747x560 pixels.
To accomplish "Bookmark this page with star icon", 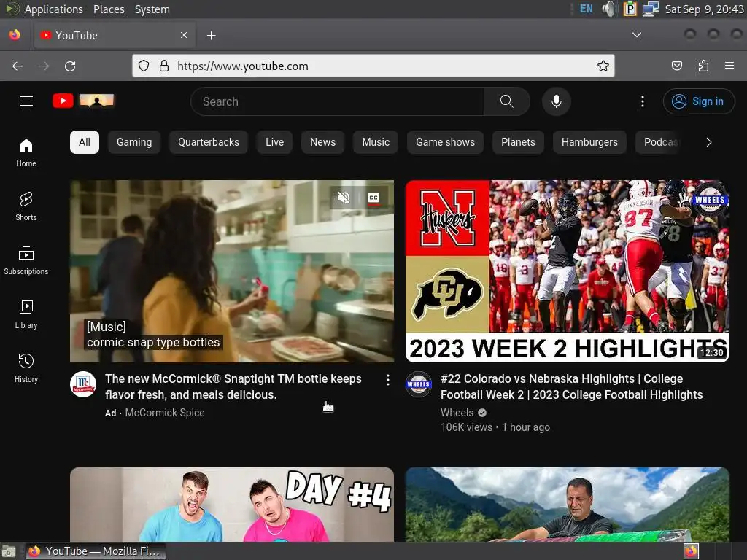I will coord(603,66).
